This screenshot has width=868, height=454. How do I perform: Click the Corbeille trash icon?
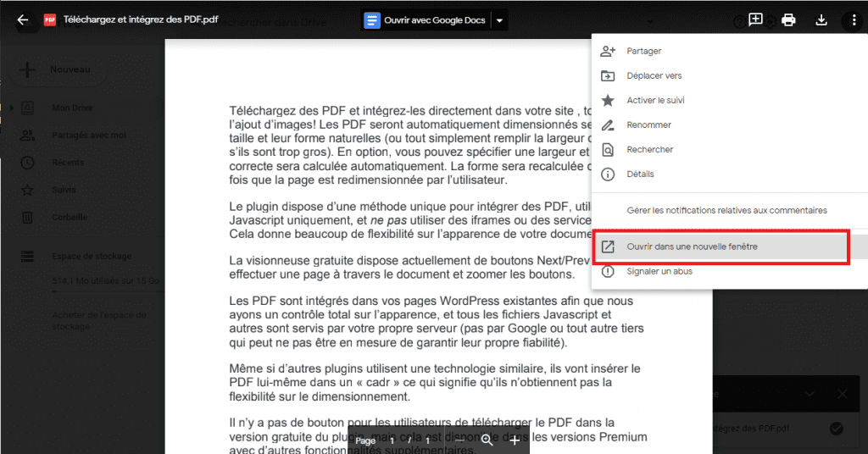pyautogui.click(x=27, y=218)
